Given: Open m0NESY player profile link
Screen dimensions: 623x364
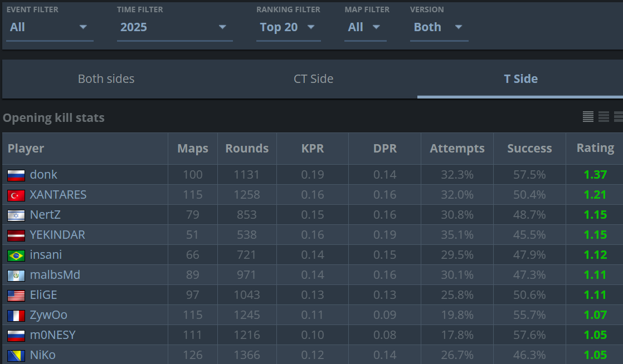Looking at the screenshot, I should 53,335.
